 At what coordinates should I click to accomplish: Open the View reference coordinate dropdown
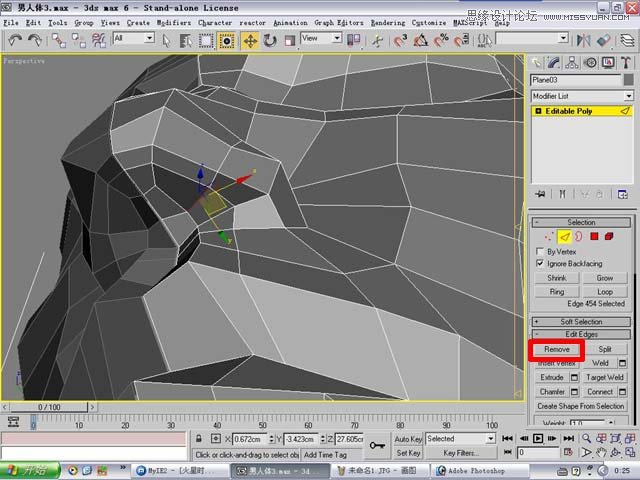tap(321, 38)
